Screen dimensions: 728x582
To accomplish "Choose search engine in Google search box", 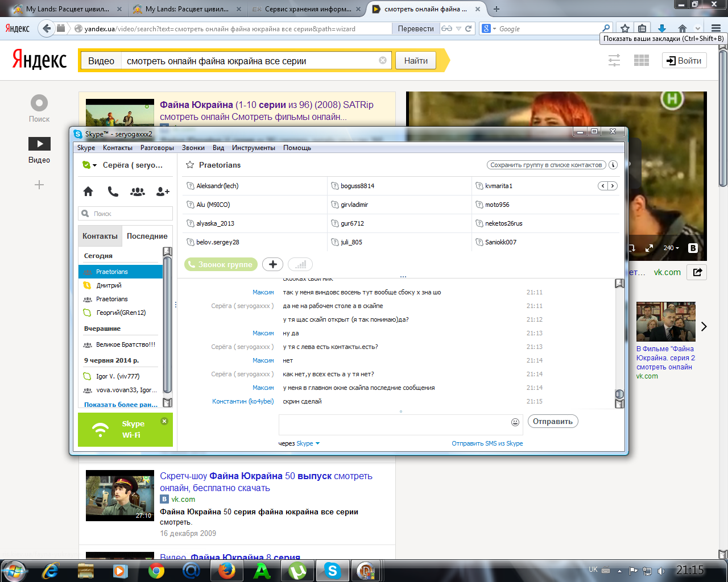I will [489, 28].
